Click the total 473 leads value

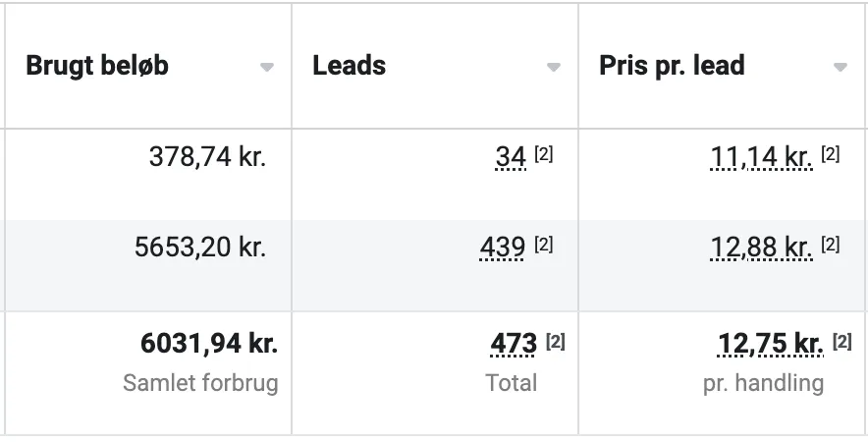tap(514, 344)
